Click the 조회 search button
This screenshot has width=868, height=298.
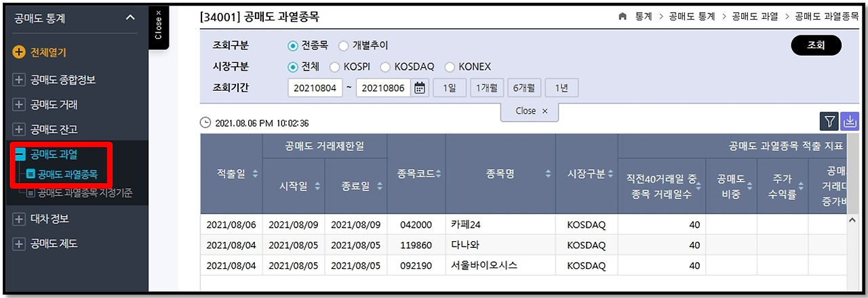coord(816,45)
